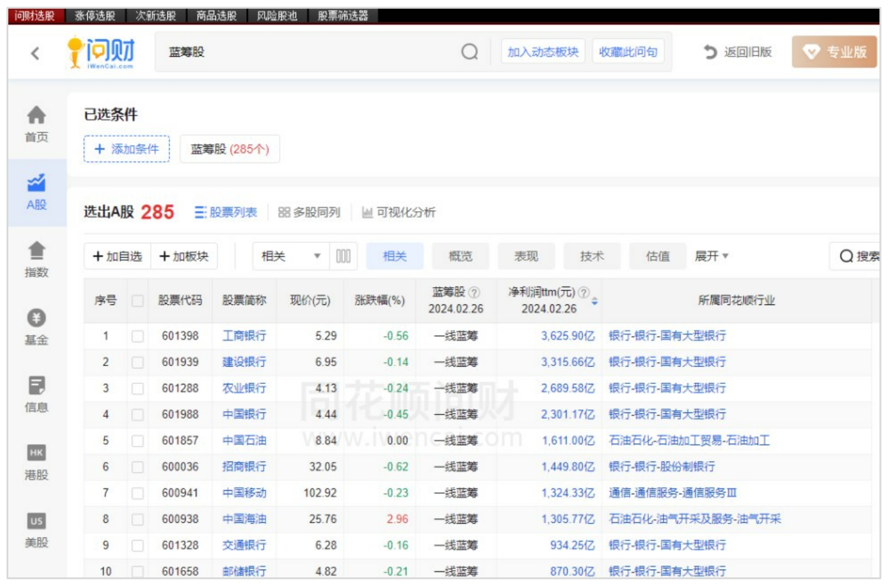Open 招商银行 stock link
Image resolution: width=888 pixels, height=588 pixels.
coord(244,467)
